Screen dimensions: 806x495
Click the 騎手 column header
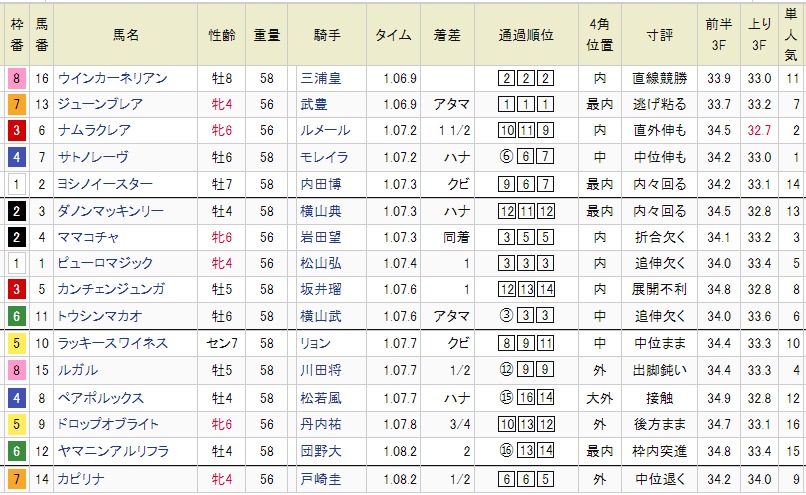tap(327, 34)
